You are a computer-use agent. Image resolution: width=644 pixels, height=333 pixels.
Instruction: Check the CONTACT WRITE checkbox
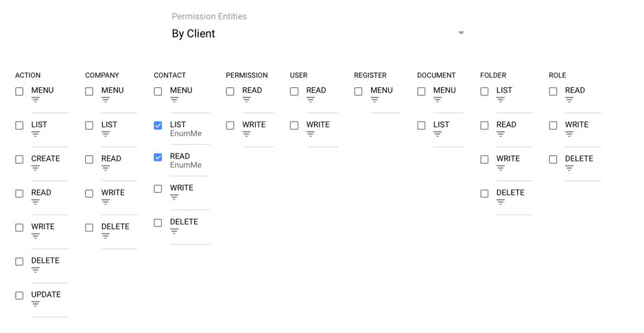pyautogui.click(x=158, y=189)
